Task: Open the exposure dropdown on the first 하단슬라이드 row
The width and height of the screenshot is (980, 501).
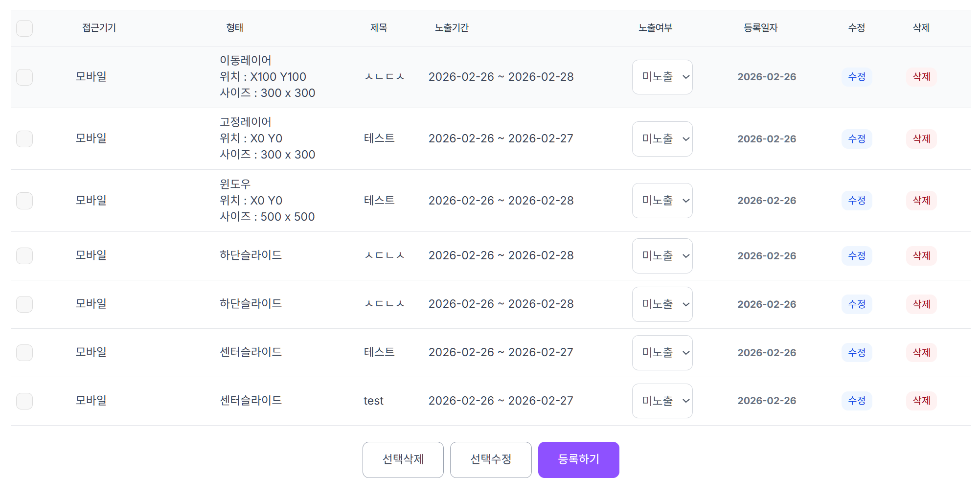Action: (x=662, y=255)
